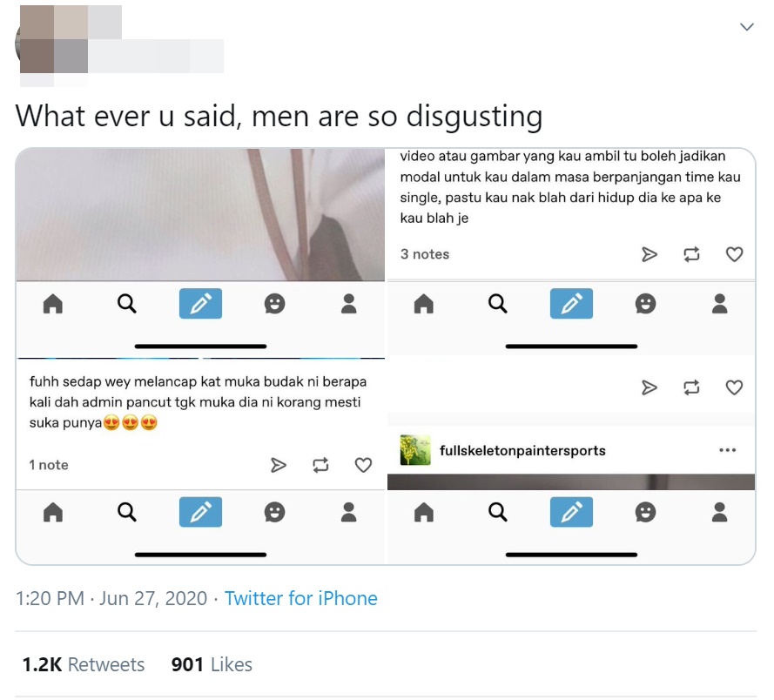Reblog the post with 1 note
The width and height of the screenshot is (774, 700).
coord(321,465)
